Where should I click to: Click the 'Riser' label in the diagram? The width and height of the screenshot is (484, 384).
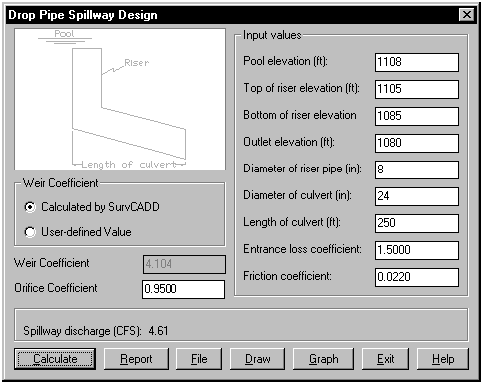pos(136,63)
